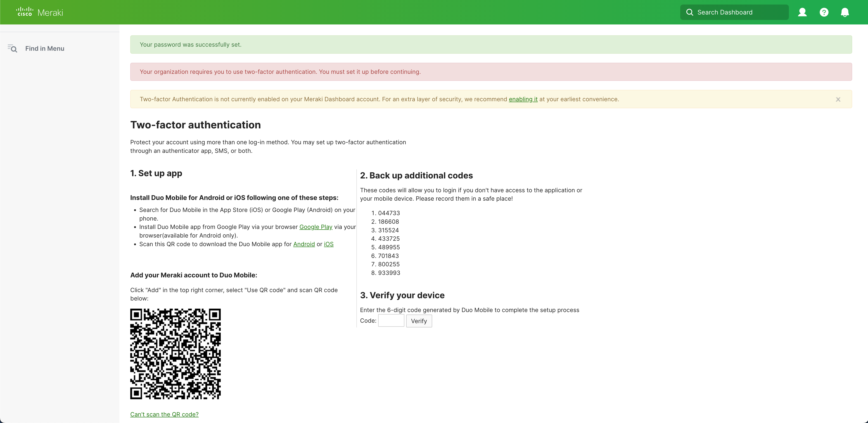This screenshot has width=868, height=423.
Task: Open the Android download link
Action: pos(304,244)
